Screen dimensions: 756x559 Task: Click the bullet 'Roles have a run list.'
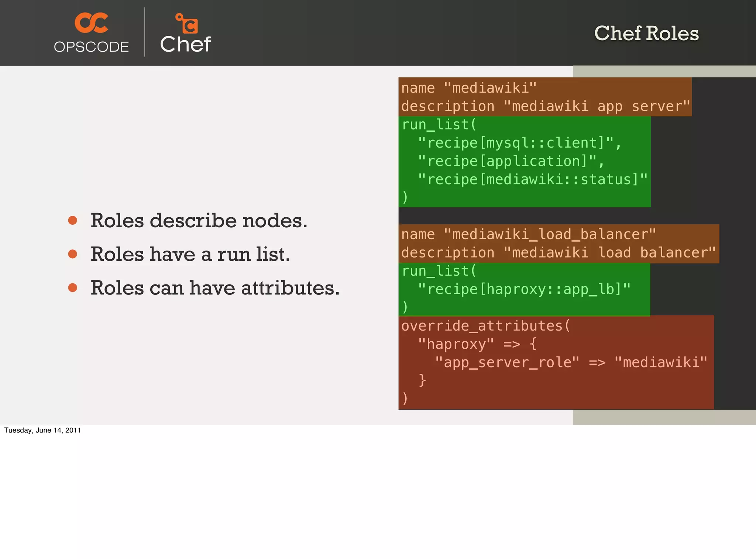pos(190,254)
